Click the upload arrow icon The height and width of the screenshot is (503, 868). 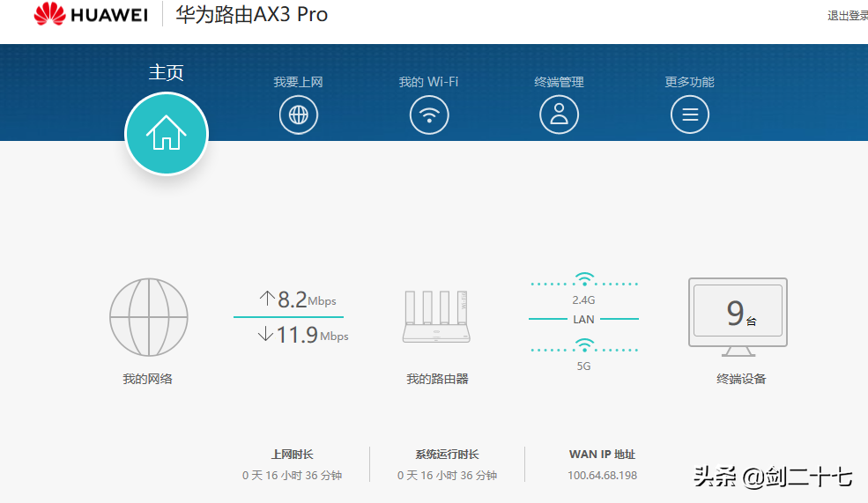click(x=267, y=299)
